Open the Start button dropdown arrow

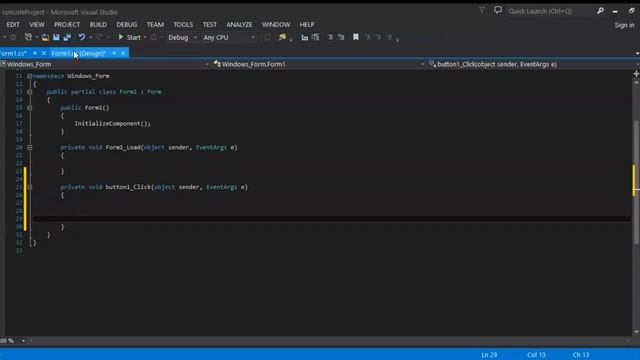pyautogui.click(x=145, y=38)
